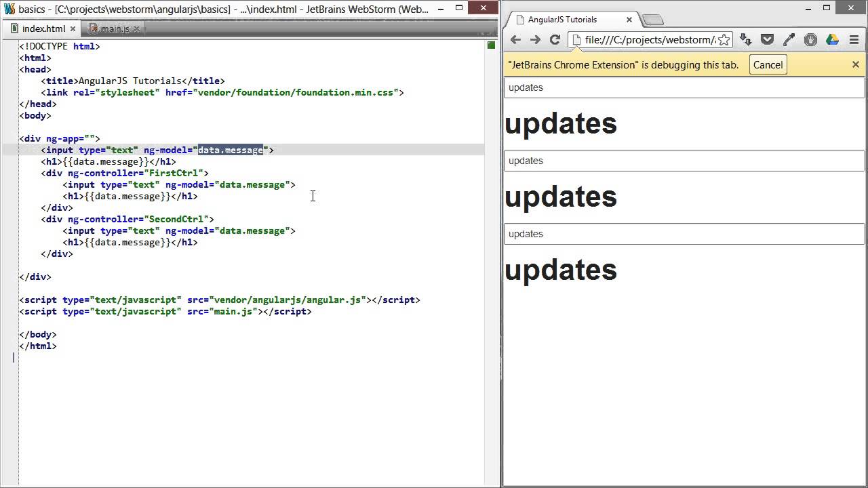Go forward in the Chrome browser
Image resolution: width=868 pixels, height=488 pixels.
535,40
